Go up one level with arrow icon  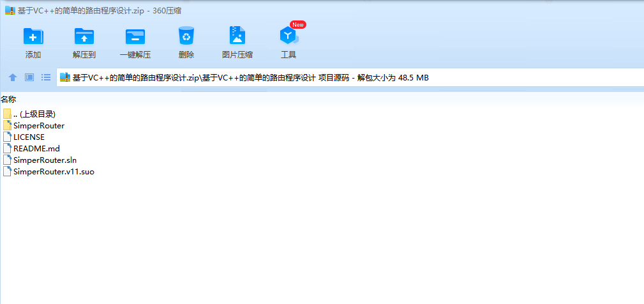tap(13, 77)
